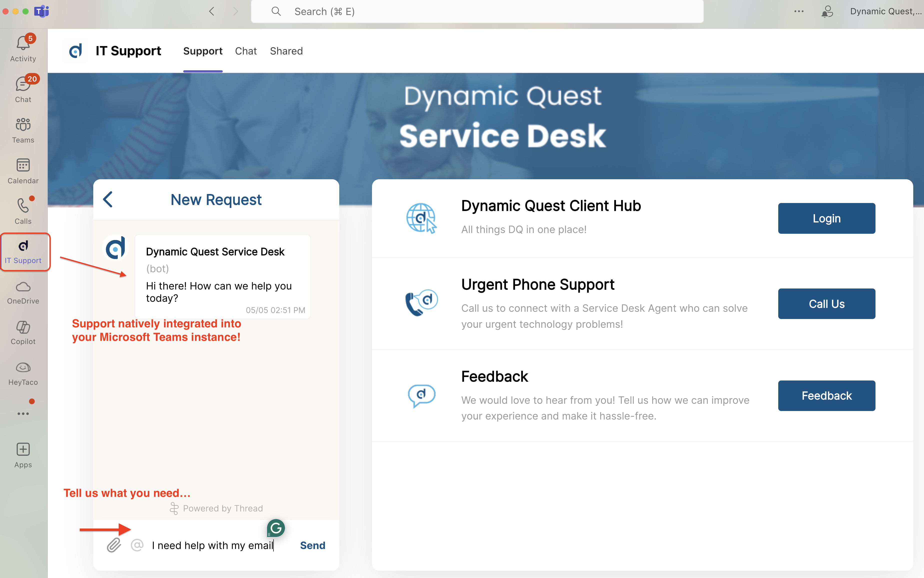Click Login for Client Hub

[x=826, y=218]
